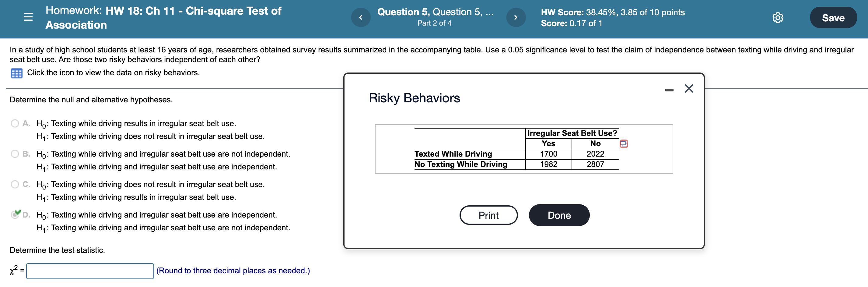The width and height of the screenshot is (868, 287).
Task: Open the hamburger navigation menu
Action: pyautogui.click(x=28, y=17)
